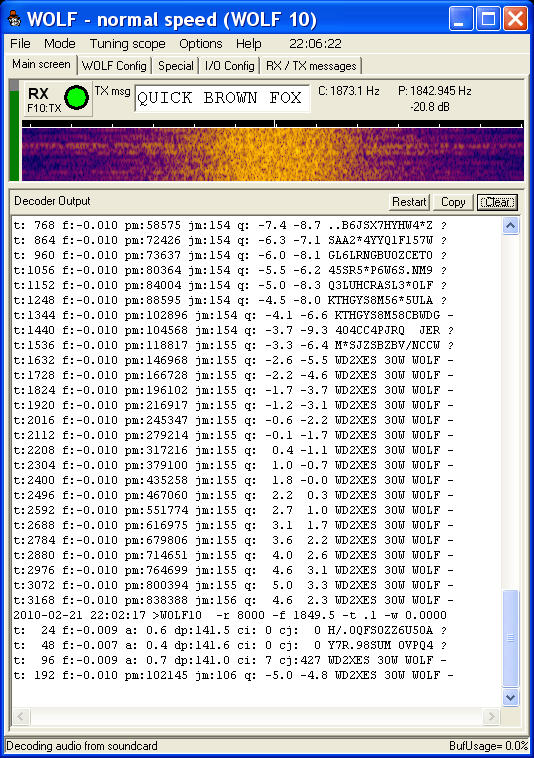Click the P: 1842.945 Hz readout
Screen dimensions: 534x758
[x=434, y=91]
